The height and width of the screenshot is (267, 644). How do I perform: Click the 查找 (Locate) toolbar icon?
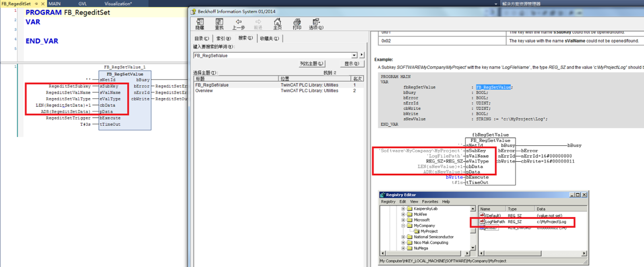tap(219, 22)
